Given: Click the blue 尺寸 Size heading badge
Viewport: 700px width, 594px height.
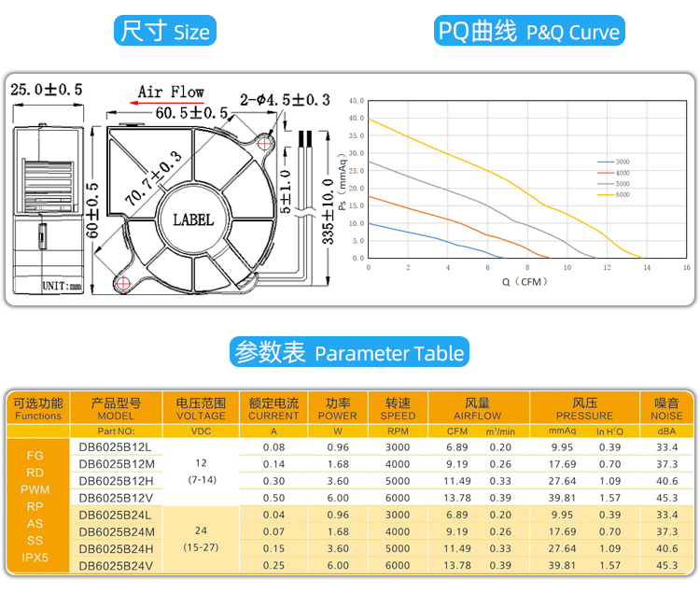Looking at the screenshot, I should 165,32.
